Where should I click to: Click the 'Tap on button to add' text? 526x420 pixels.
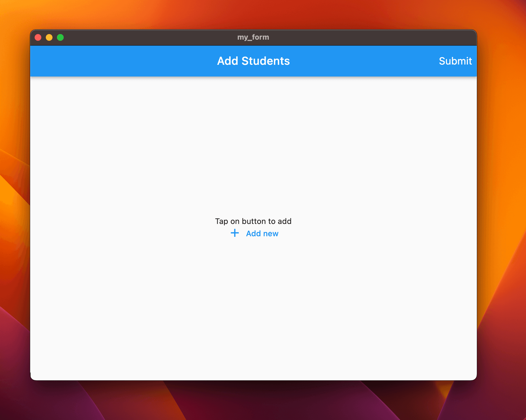click(253, 221)
